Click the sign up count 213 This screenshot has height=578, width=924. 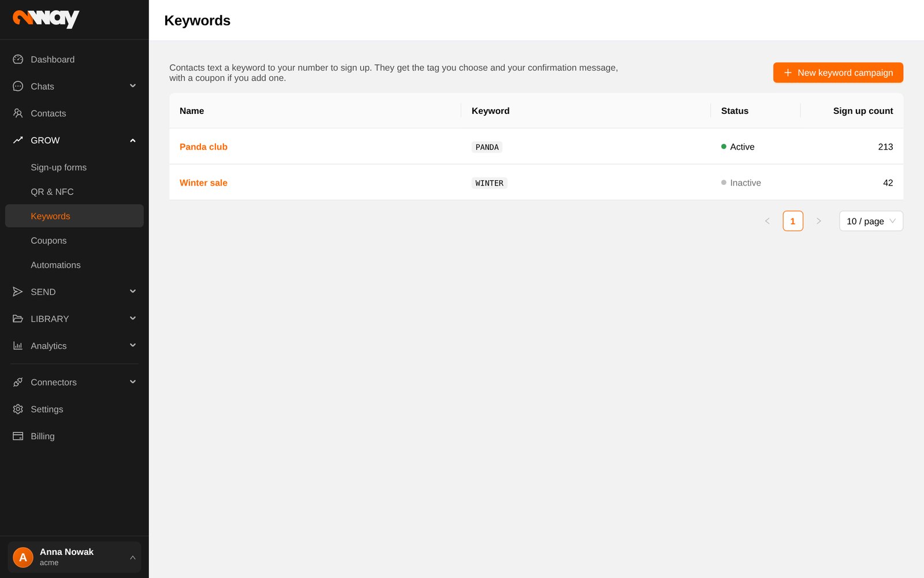[885, 147]
